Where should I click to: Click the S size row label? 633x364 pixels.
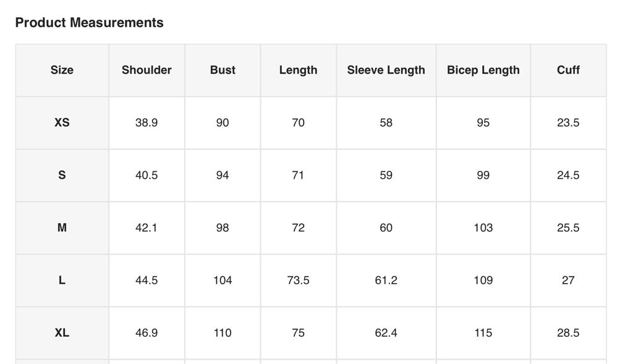tap(62, 175)
